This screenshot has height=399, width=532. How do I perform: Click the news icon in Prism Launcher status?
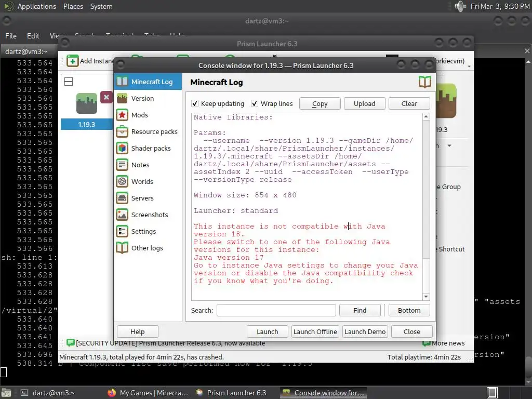tap(71, 343)
